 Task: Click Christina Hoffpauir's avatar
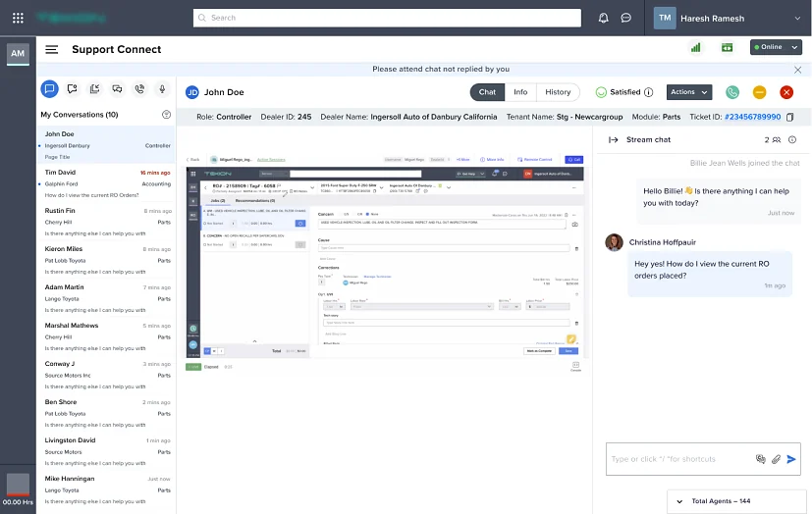click(615, 242)
